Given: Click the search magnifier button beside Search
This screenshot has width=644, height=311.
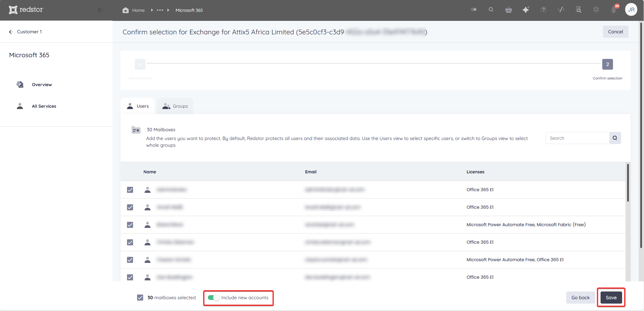Looking at the screenshot, I should (615, 138).
